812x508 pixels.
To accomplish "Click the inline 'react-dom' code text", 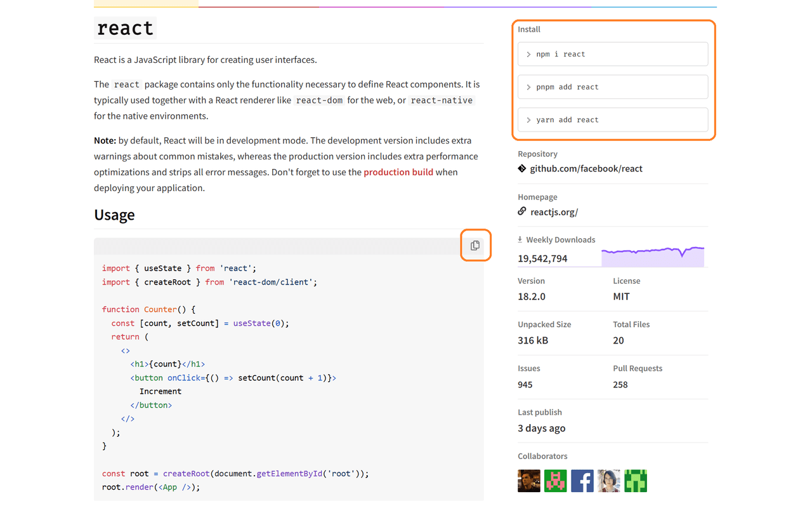I will 320,100.
